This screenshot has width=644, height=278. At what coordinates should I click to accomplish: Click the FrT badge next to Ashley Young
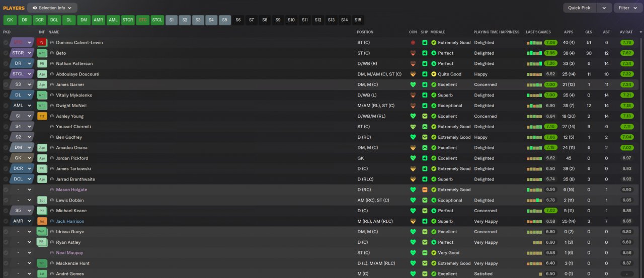pyautogui.click(x=42, y=116)
